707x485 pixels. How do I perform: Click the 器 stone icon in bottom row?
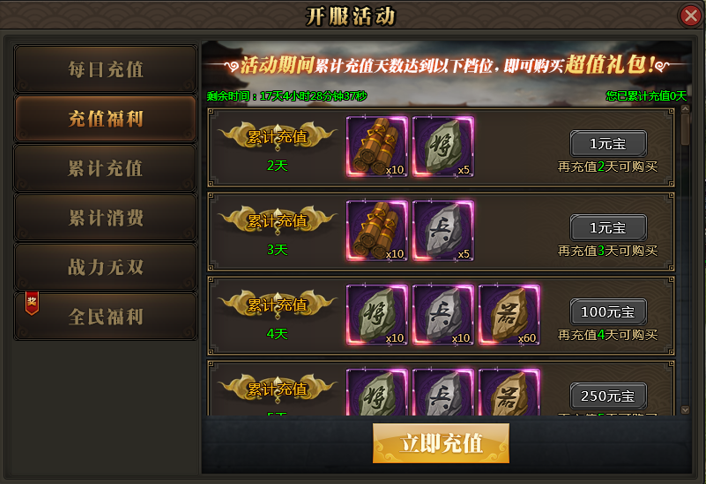[x=509, y=392]
